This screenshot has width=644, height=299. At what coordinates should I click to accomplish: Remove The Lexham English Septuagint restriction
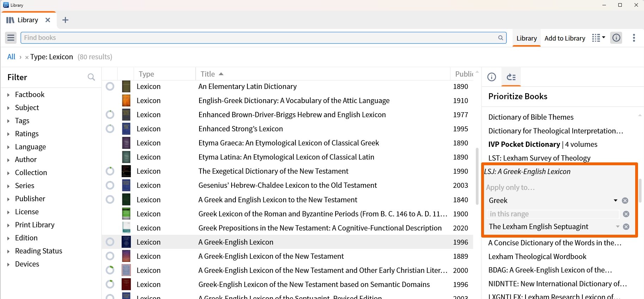point(626,227)
